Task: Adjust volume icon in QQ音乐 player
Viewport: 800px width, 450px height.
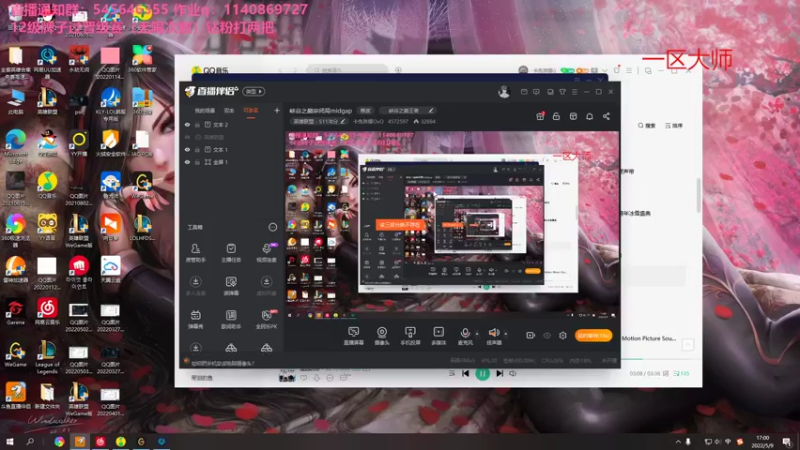Action: click(513, 374)
